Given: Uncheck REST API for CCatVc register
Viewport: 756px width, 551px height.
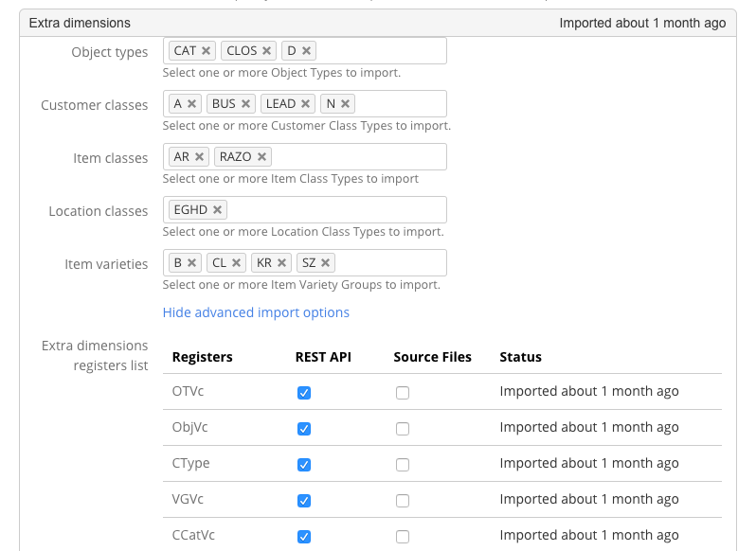Looking at the screenshot, I should pyautogui.click(x=304, y=537).
